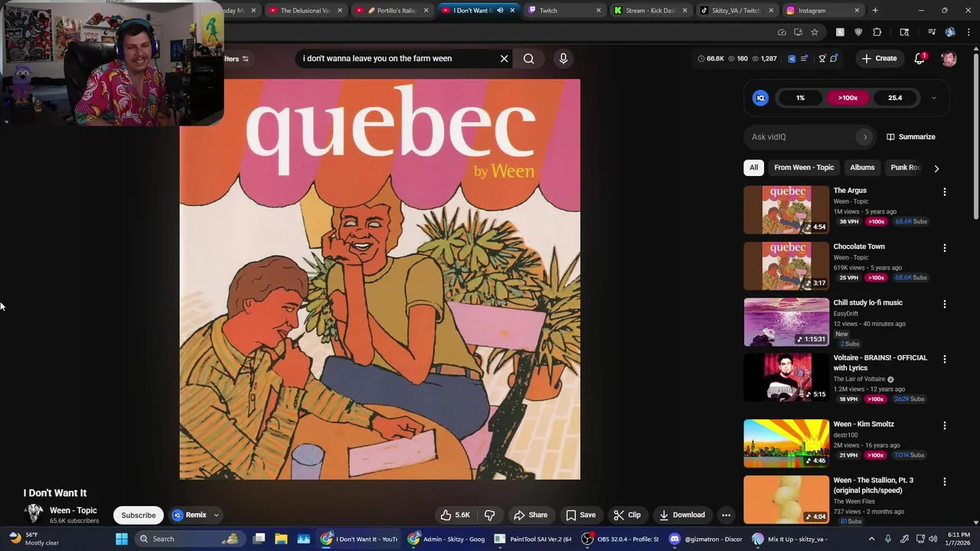
Task: Switch to Portillo's Italian tab
Action: 390,11
